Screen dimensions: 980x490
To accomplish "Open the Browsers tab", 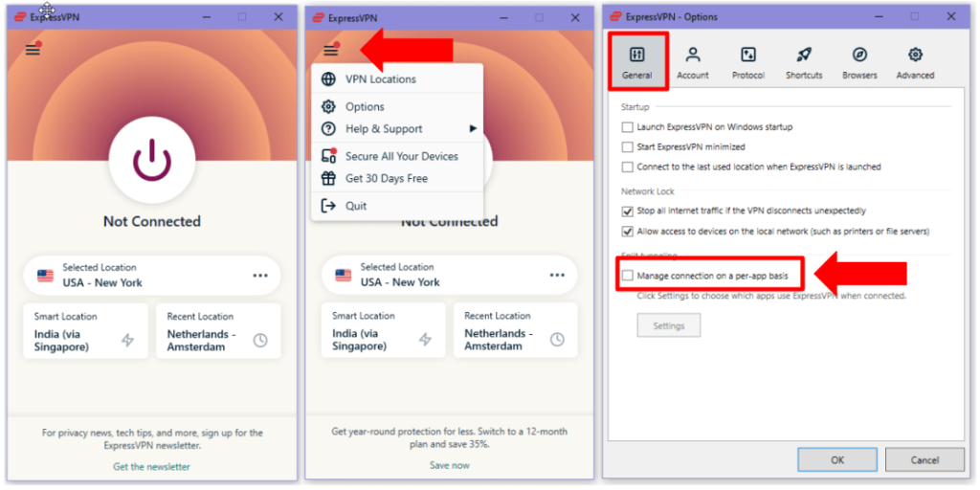I will [859, 61].
